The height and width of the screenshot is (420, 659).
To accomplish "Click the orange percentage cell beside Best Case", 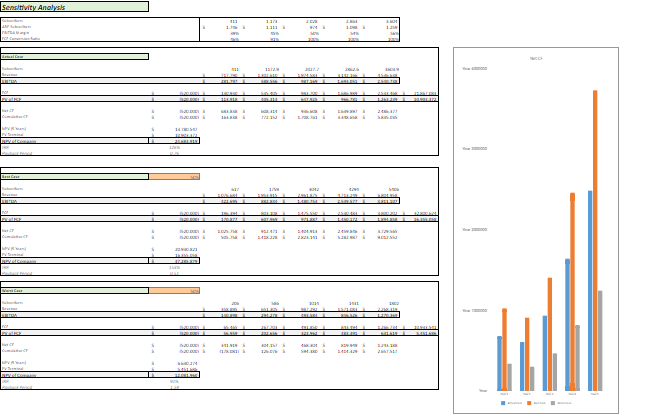I will point(174,177).
